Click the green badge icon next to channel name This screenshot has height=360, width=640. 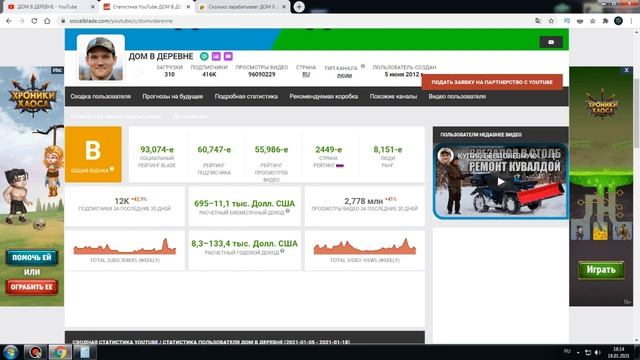click(204, 56)
